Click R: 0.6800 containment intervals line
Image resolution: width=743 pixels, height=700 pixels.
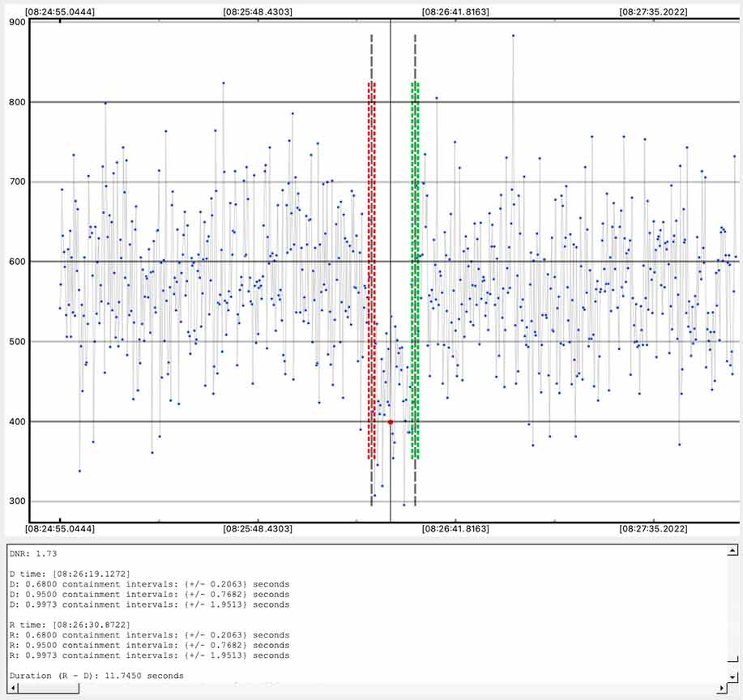(149, 635)
